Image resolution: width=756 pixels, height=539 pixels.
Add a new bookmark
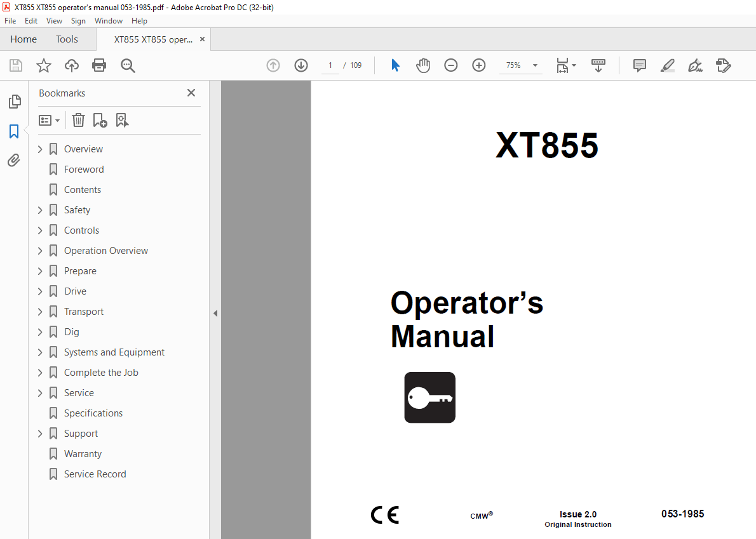[100, 120]
